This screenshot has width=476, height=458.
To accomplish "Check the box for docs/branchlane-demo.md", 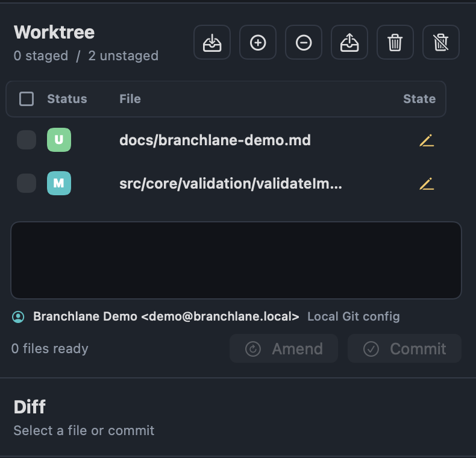I will click(27, 140).
